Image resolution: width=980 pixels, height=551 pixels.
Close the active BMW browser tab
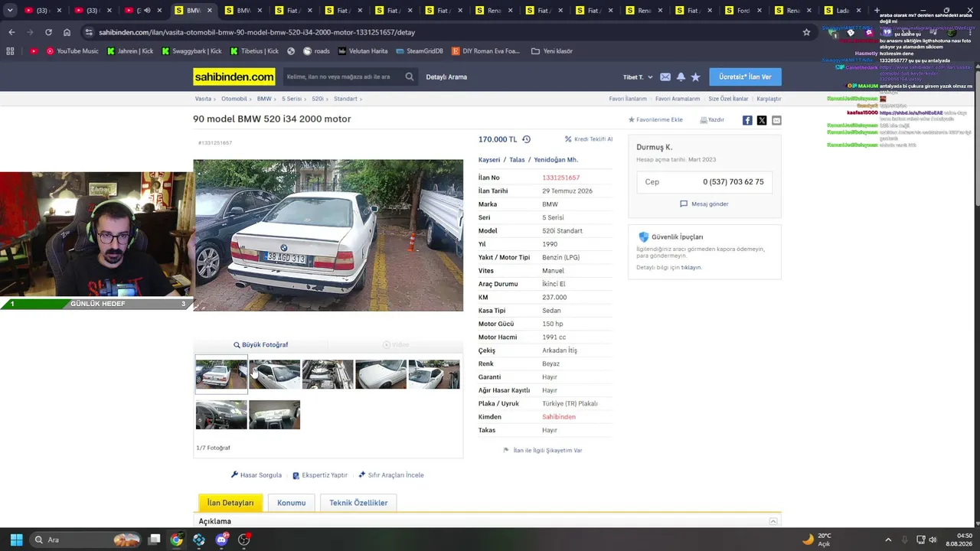[x=209, y=11]
